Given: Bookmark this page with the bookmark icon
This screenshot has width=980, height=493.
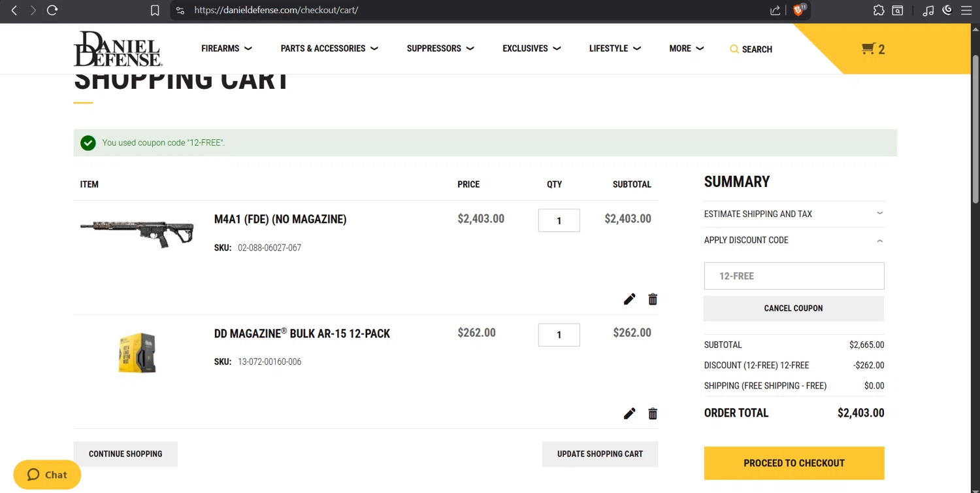Looking at the screenshot, I should click(155, 10).
